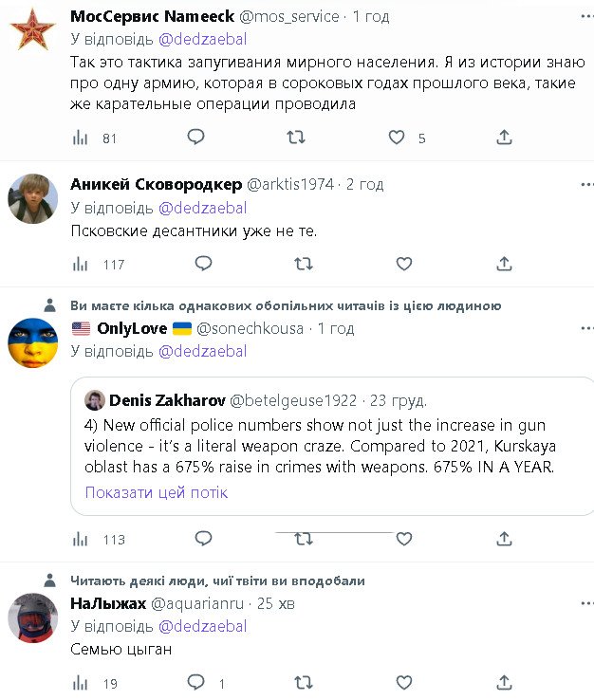The image size is (594, 700).
Task: Share the НаЛыжах tweet
Action: (x=504, y=682)
